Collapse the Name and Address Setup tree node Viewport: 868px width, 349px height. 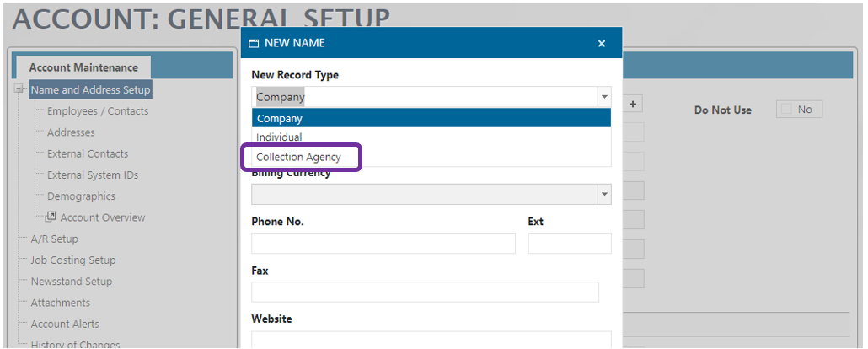[x=19, y=89]
